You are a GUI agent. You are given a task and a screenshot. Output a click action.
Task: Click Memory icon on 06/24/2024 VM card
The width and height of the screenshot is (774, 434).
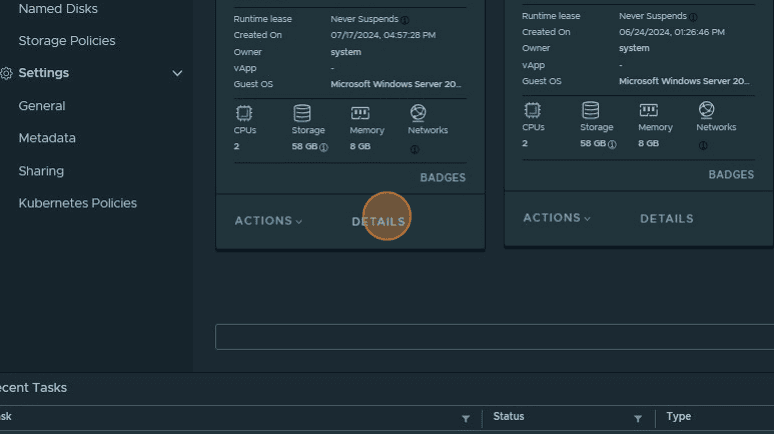[648, 110]
